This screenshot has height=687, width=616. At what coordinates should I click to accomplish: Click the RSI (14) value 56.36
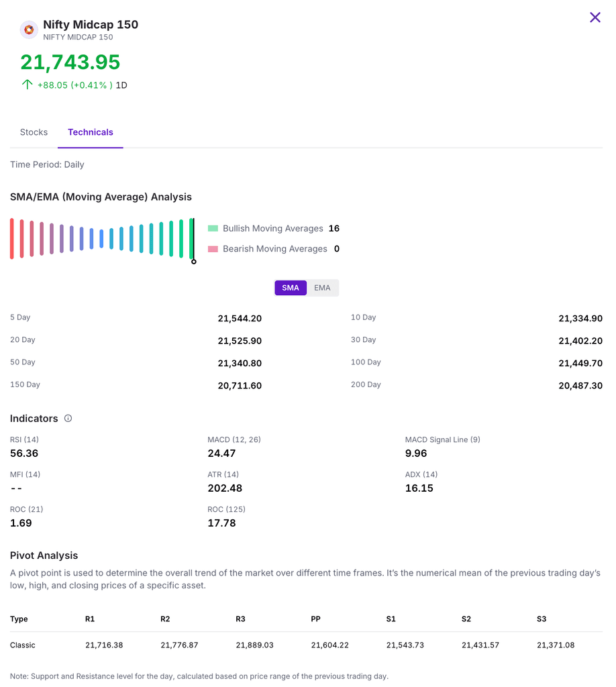(24, 454)
